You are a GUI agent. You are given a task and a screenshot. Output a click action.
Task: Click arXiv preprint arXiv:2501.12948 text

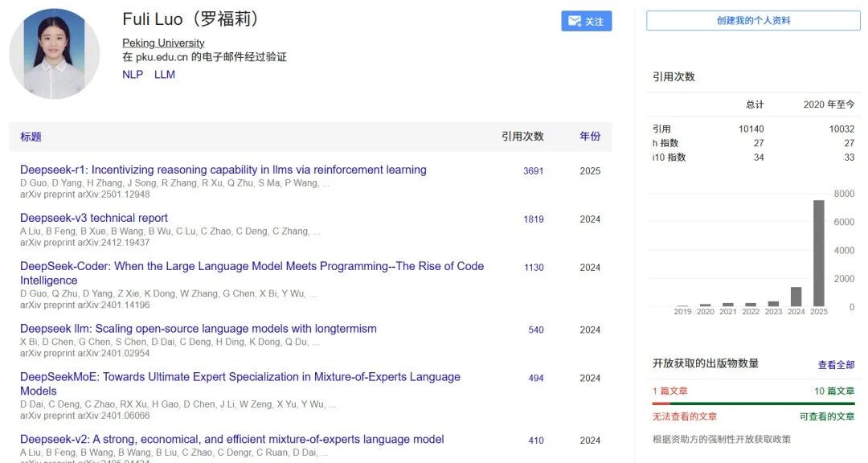point(84,195)
